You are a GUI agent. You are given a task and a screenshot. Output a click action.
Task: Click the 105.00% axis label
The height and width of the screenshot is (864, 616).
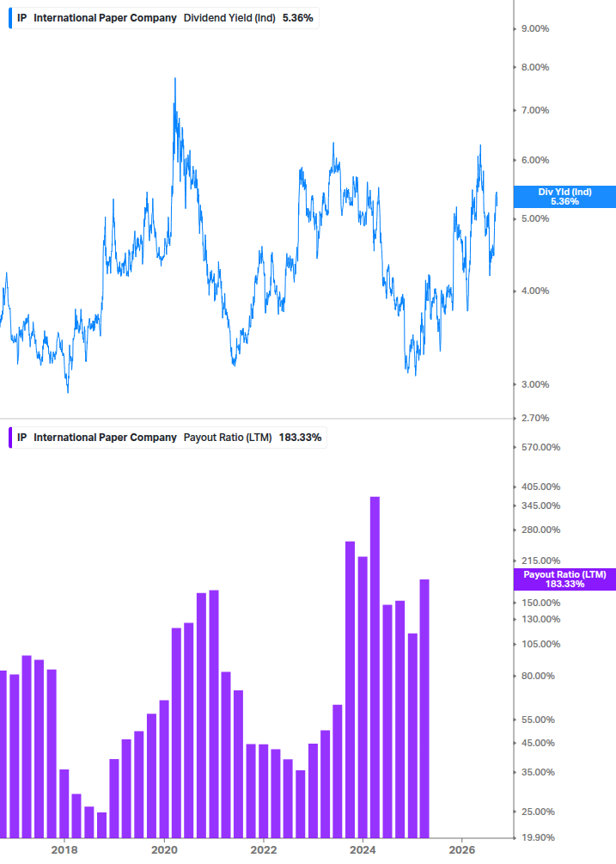click(x=540, y=644)
